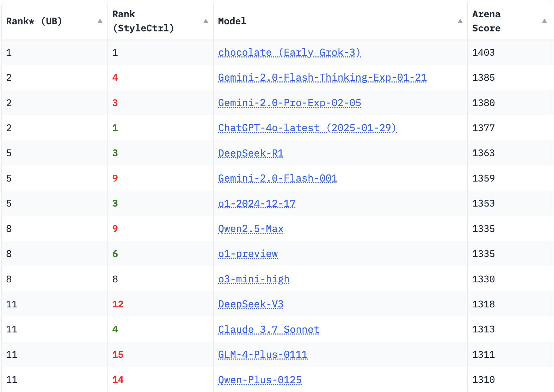
Task: Open the Gemini-2.0-Pro-Exp-02-05 model link
Action: (290, 103)
